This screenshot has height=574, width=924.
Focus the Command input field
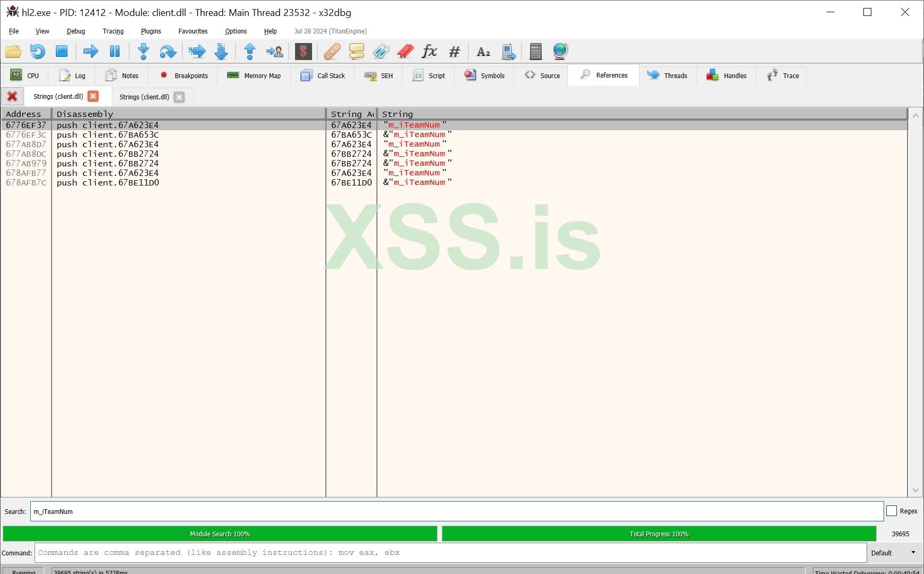450,553
